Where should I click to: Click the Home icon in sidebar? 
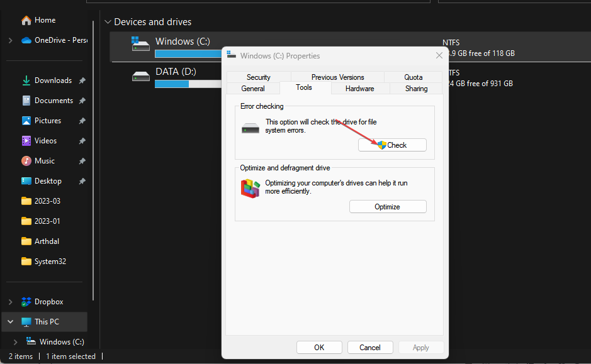point(26,20)
